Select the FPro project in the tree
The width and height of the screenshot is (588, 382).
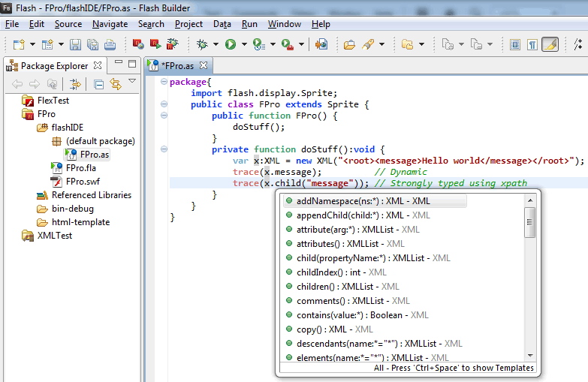pyautogui.click(x=46, y=114)
